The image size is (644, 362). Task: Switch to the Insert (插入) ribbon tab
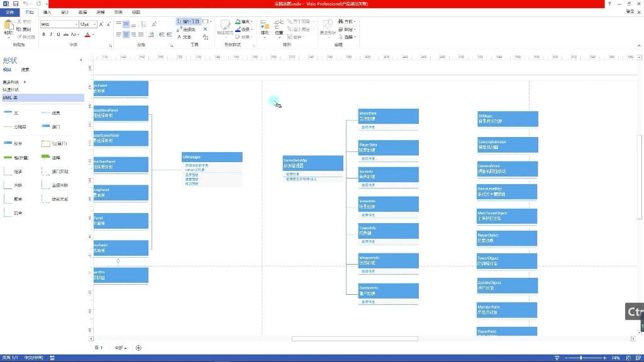click(x=47, y=12)
